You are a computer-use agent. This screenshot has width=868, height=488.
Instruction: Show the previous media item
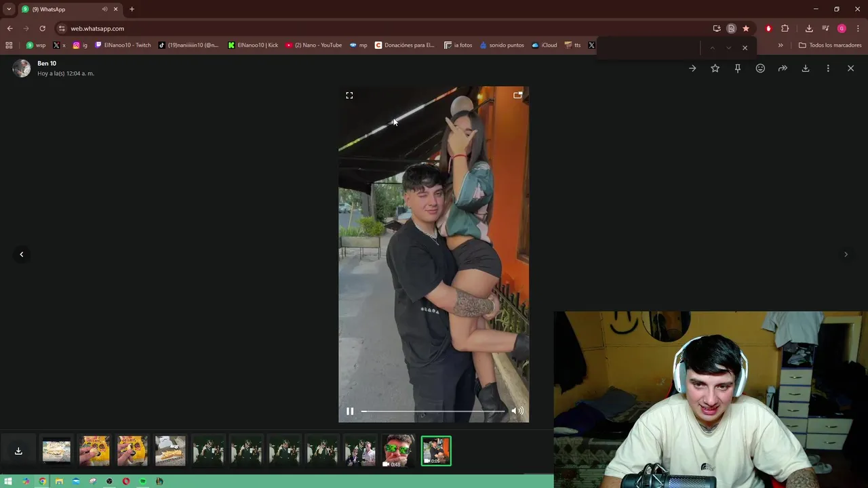coord(22,254)
